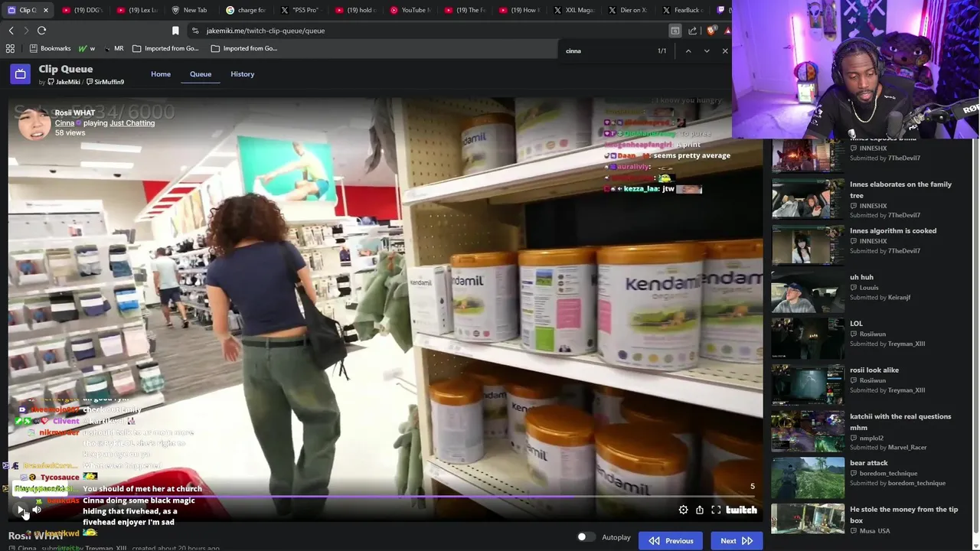This screenshot has width=980, height=551.
Task: Click "58 views" text in clip overlay
Action: [x=70, y=133]
